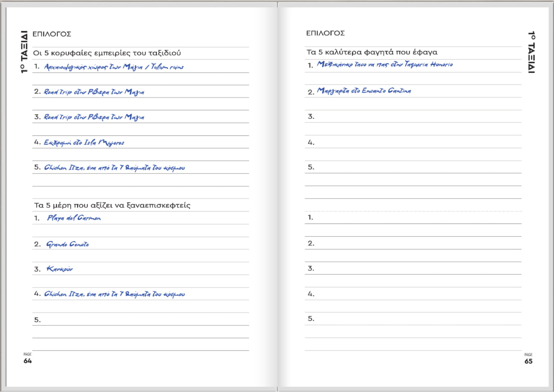The width and height of the screenshot is (554, 392).
Task: Click empty line 5 under places to revisit
Action: coord(142,320)
